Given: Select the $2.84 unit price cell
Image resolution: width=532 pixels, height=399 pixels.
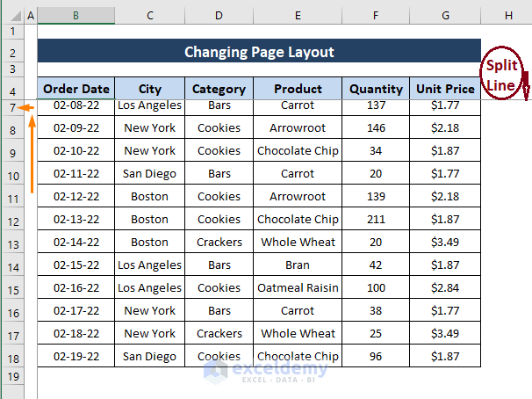Looking at the screenshot, I should tap(445, 287).
